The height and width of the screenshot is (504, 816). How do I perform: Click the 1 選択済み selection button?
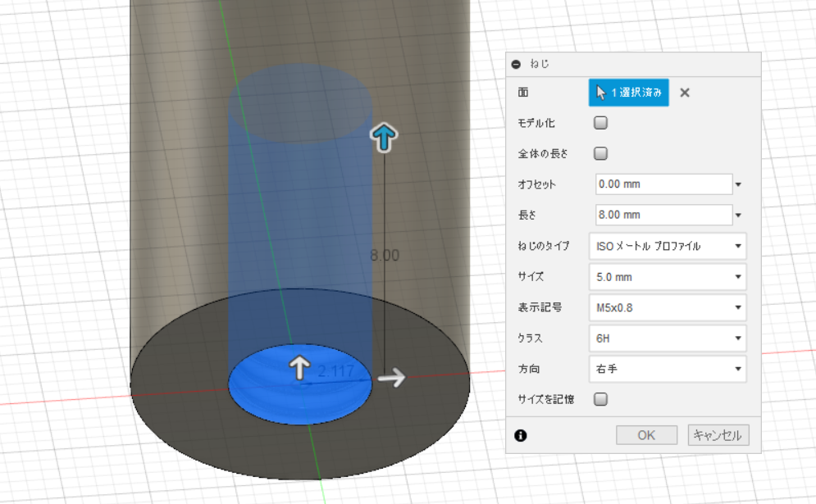629,93
